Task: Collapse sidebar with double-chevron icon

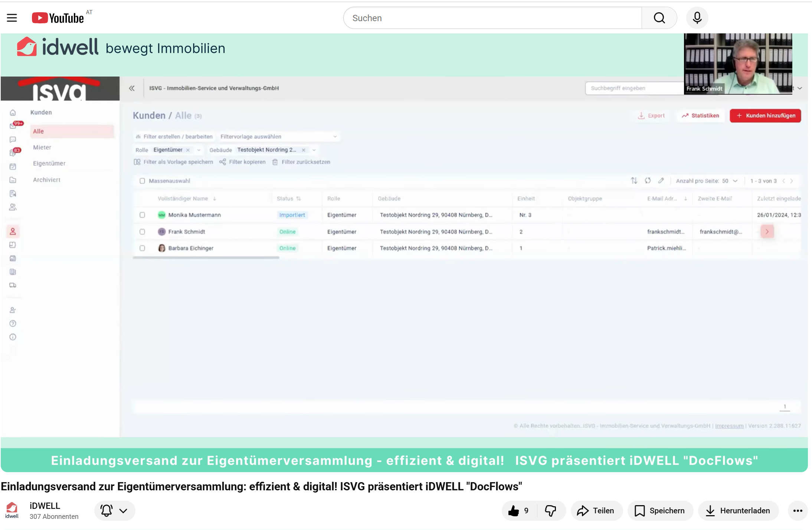Action: (x=132, y=88)
